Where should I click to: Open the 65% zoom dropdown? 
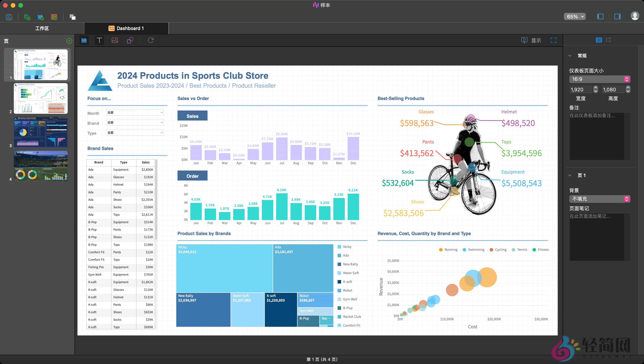(575, 16)
